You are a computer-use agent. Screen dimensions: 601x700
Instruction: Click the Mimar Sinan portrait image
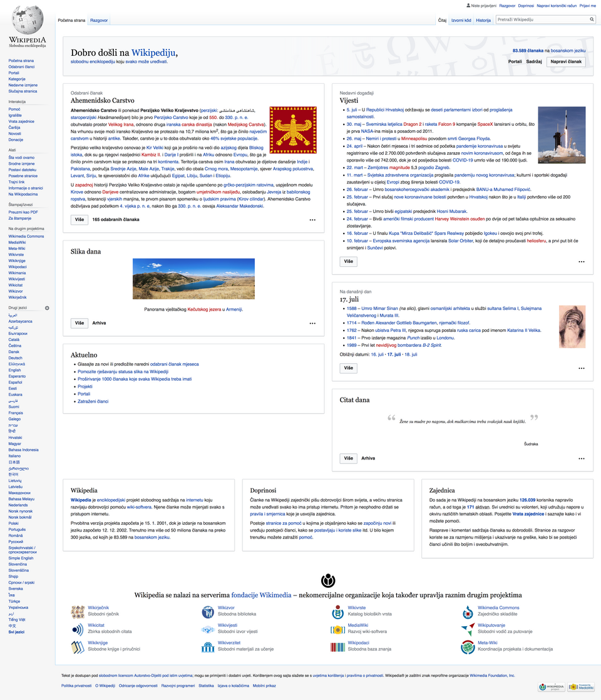572,327
